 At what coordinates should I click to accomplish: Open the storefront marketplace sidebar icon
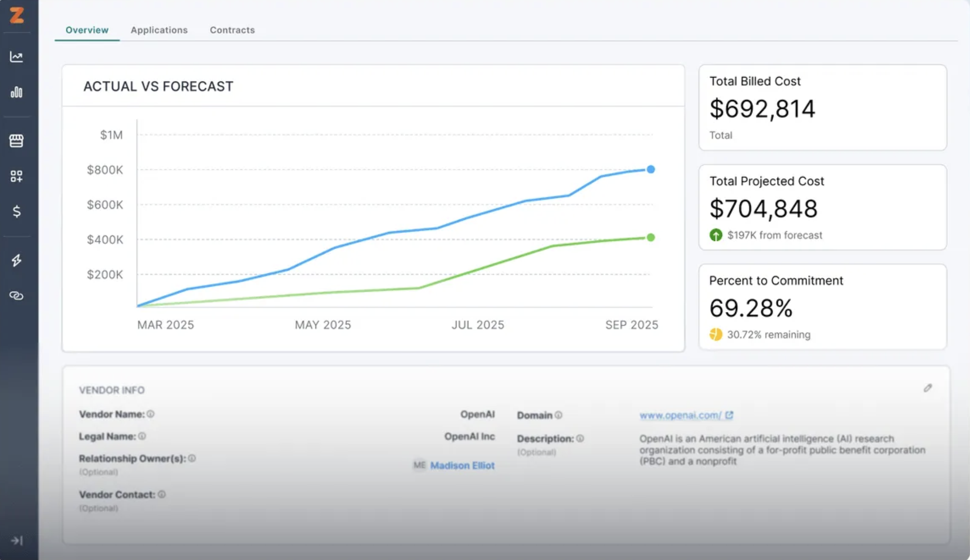(x=16, y=141)
